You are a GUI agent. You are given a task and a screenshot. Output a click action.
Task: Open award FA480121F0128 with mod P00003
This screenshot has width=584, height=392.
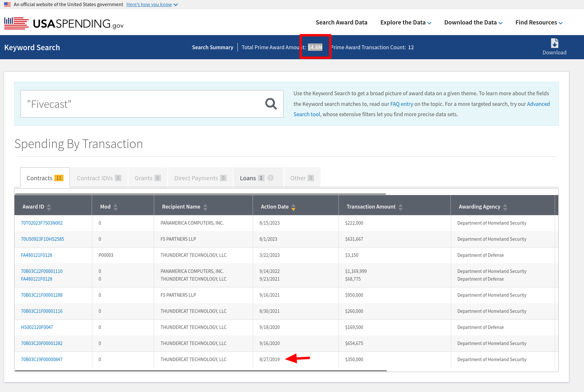click(37, 255)
